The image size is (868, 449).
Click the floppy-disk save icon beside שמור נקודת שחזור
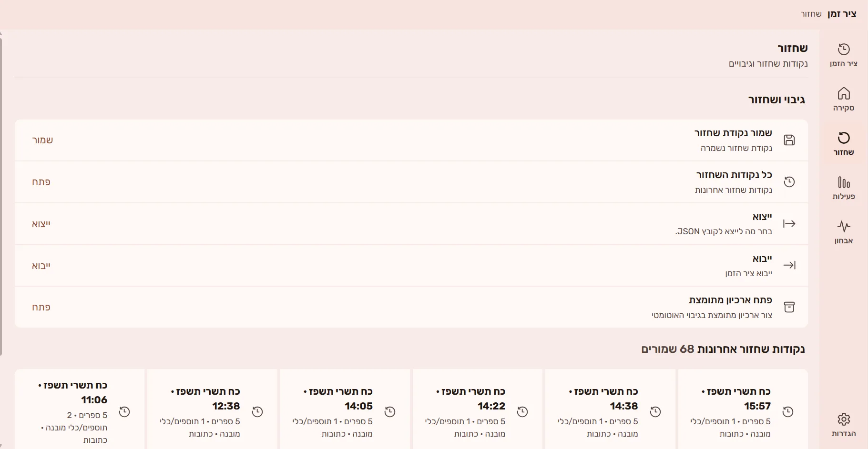789,140
